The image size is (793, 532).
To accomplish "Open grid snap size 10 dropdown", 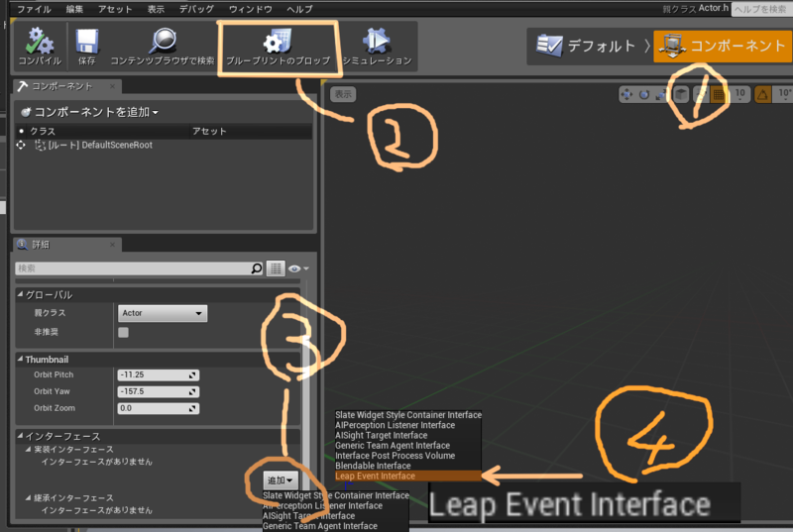I will click(739, 94).
